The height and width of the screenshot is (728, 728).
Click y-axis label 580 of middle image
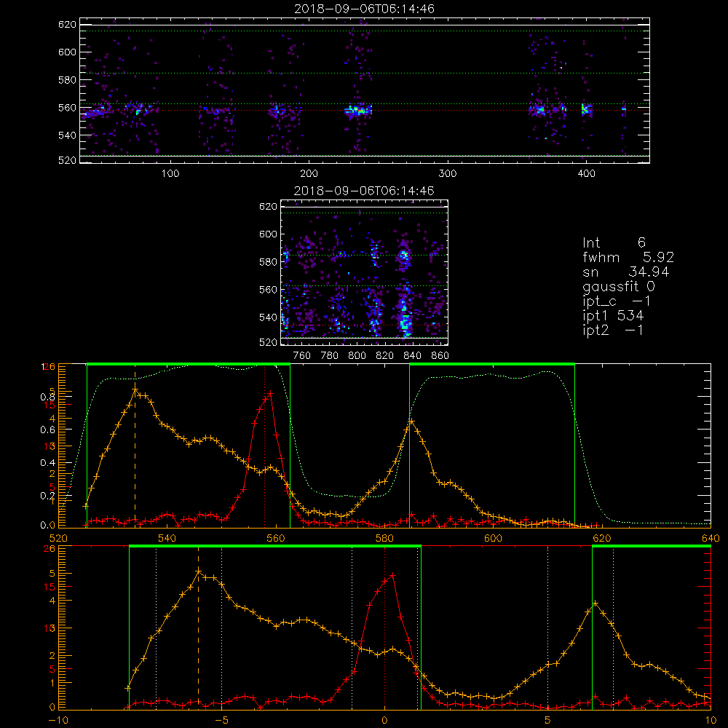269,262
